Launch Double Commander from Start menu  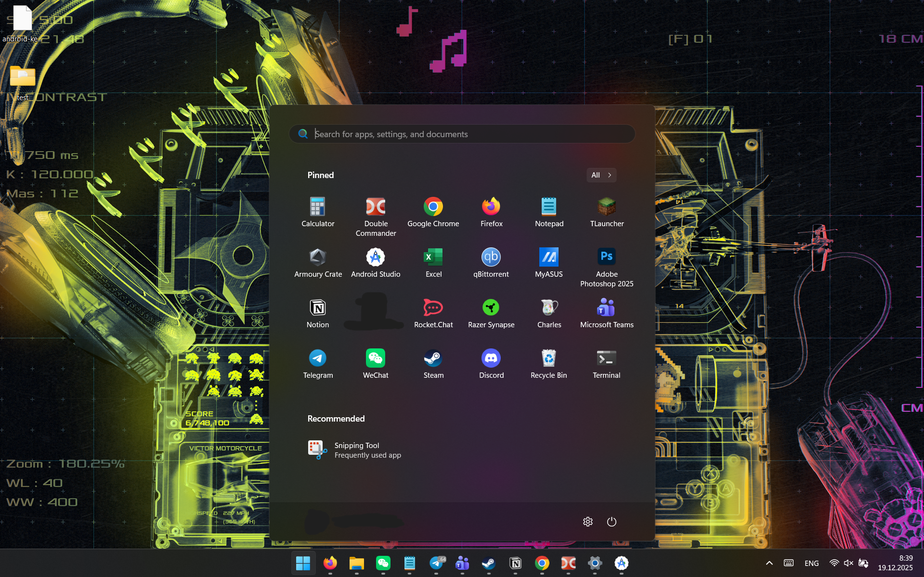point(376,217)
